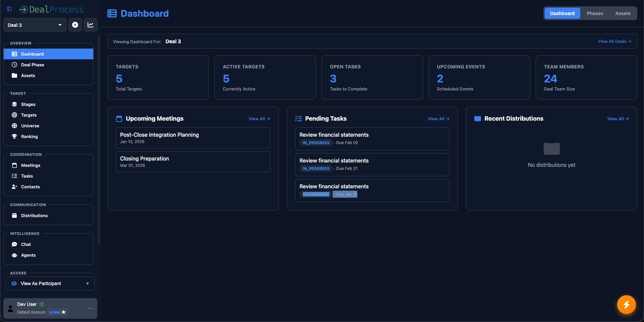This screenshot has height=322, width=644.
Task: Click View All Deals link
Action: (x=614, y=41)
